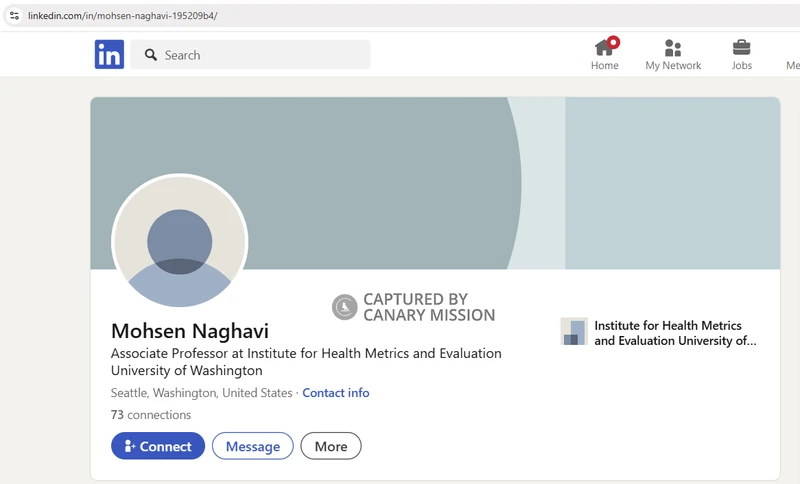Go to My Network
Viewport: 800px width, 484px height.
(673, 55)
